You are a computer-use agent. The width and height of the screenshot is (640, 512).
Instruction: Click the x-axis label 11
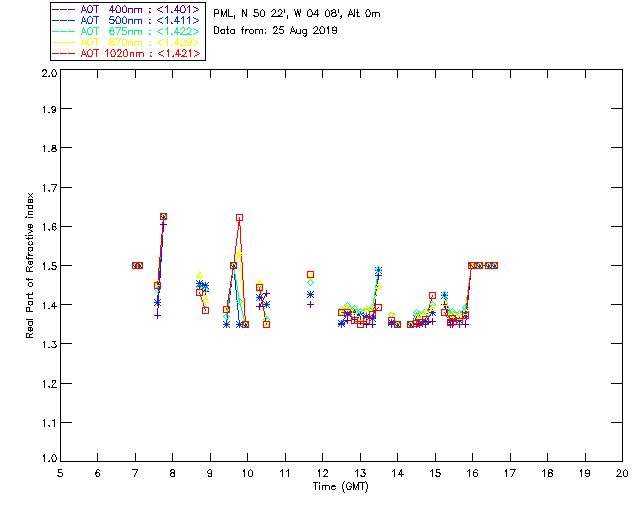pyautogui.click(x=285, y=473)
